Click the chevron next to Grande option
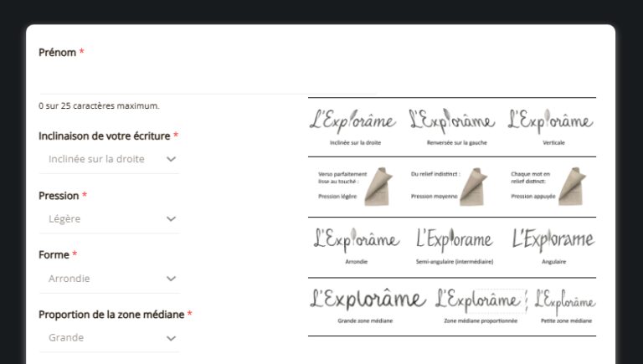The image size is (643, 364). click(171, 338)
